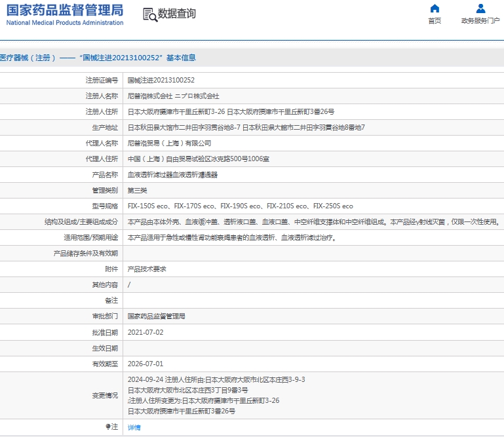Viewport: 504px width, 437px height.
Task: Click the slash value in 其他内容 row
Action: click(x=129, y=285)
